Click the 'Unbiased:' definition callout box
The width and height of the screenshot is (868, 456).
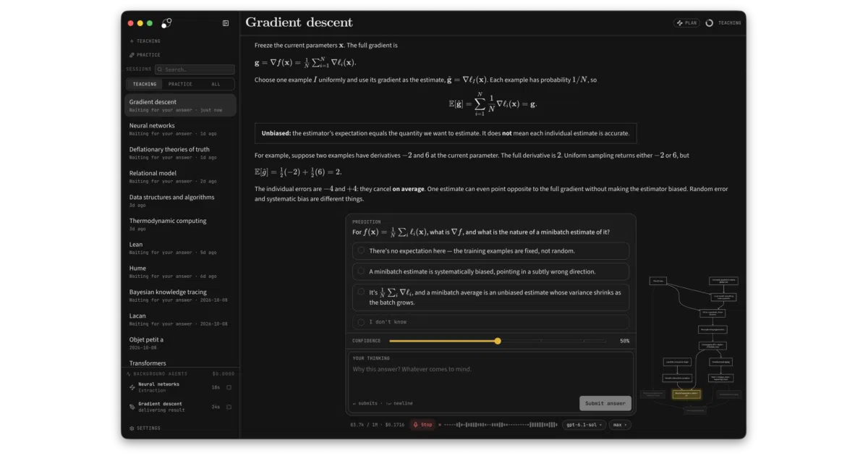click(x=446, y=133)
